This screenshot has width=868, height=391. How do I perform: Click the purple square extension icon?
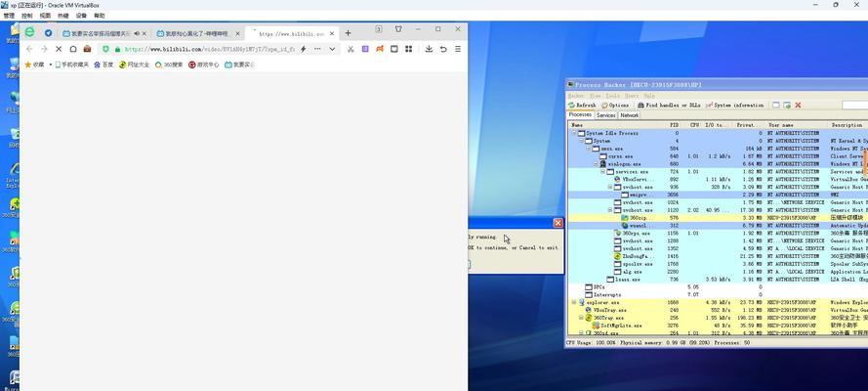click(365, 49)
